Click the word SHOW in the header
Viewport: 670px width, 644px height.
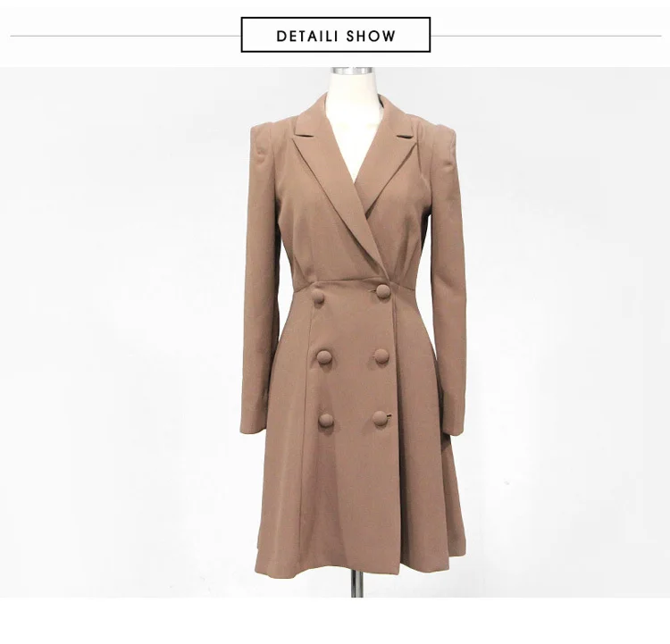point(371,36)
